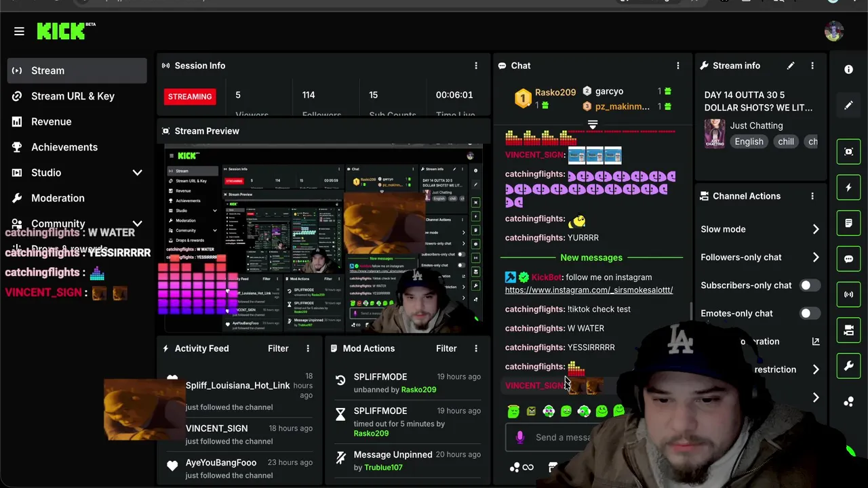Click the camera channel actions icon in right rail
The width and height of the screenshot is (868, 488).
tap(848, 331)
